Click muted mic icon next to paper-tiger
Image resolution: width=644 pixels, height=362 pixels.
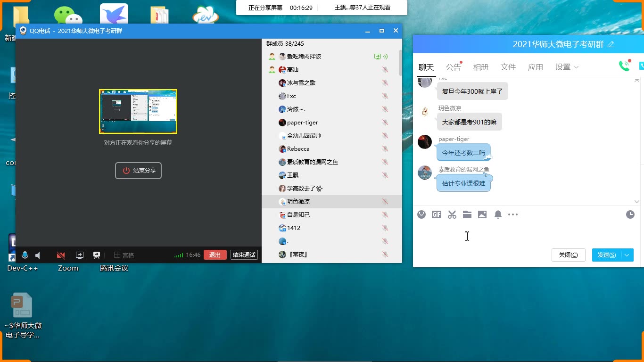(385, 123)
